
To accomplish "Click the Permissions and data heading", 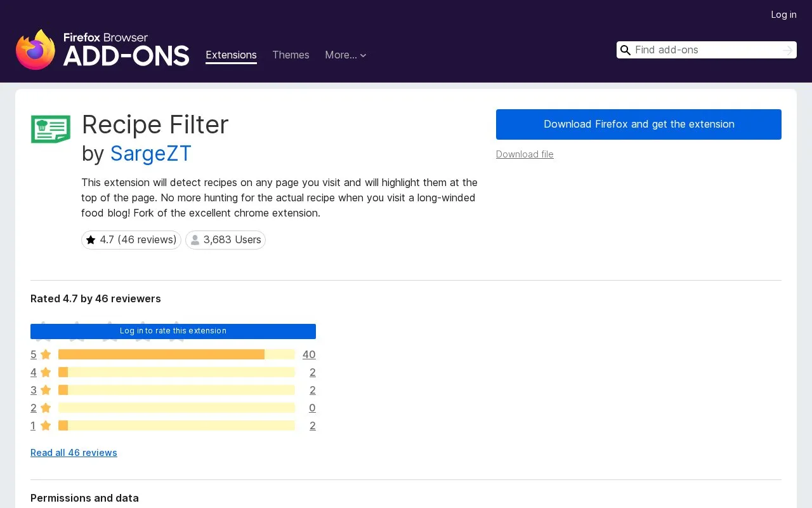I will [x=84, y=498].
